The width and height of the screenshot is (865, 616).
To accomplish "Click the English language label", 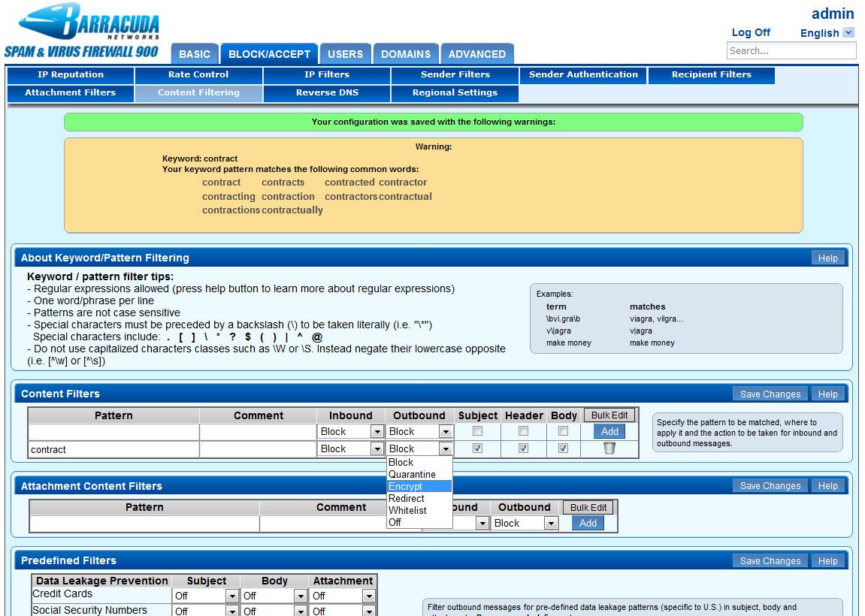I will pyautogui.click(x=819, y=33).
